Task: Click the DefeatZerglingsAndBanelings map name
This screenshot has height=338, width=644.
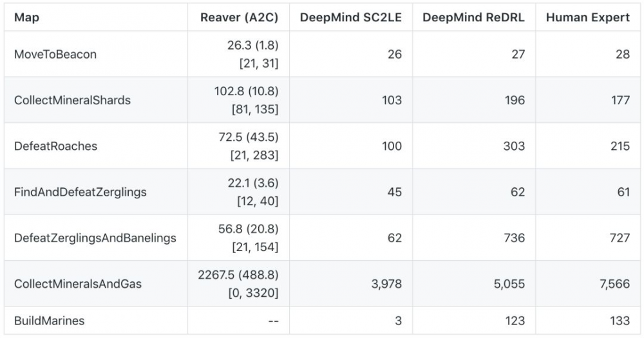Action: coord(95,238)
